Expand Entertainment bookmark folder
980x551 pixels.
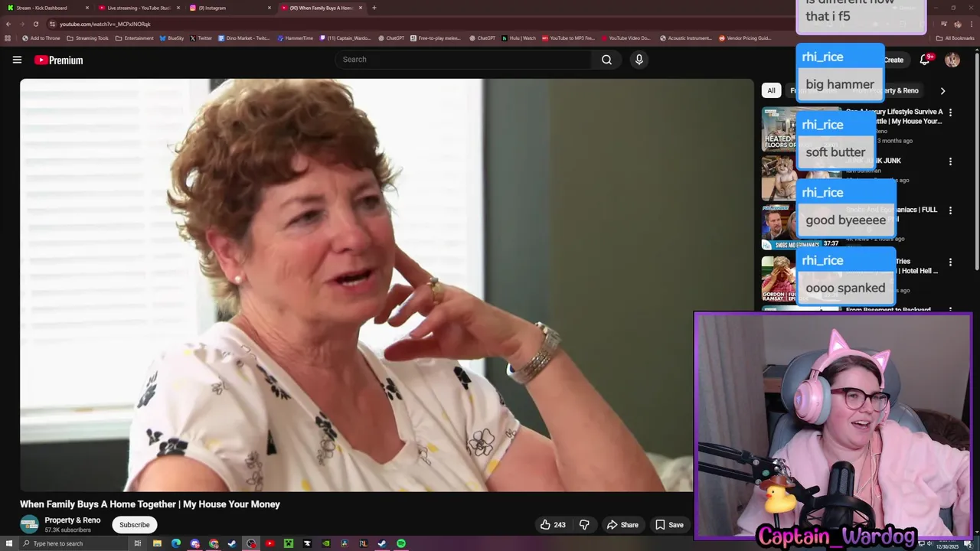(135, 38)
